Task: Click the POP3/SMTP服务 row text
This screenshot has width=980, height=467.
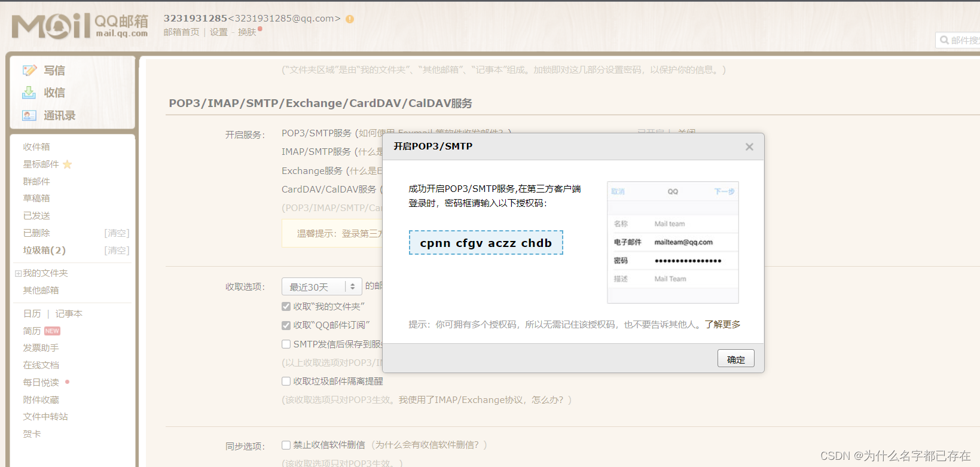Action: pos(316,133)
